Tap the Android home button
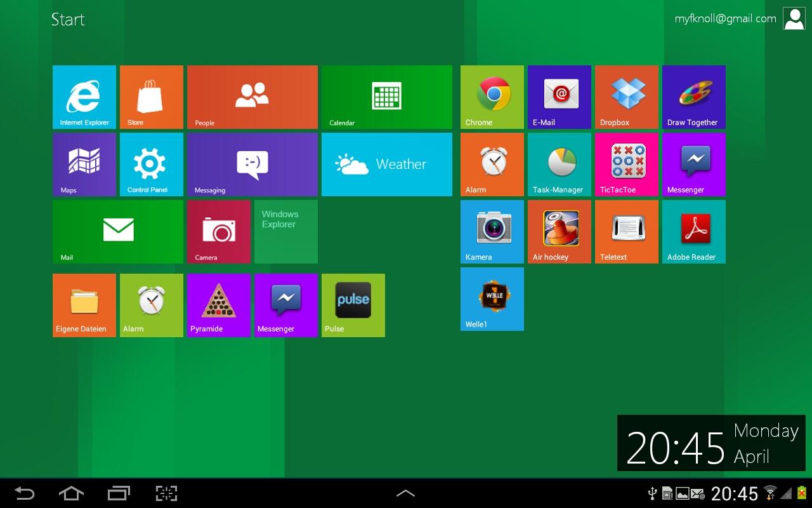 click(71, 493)
